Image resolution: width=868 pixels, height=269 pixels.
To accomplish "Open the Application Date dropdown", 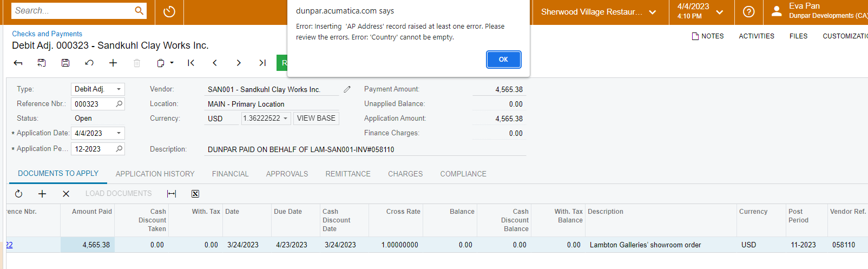I will click(119, 133).
